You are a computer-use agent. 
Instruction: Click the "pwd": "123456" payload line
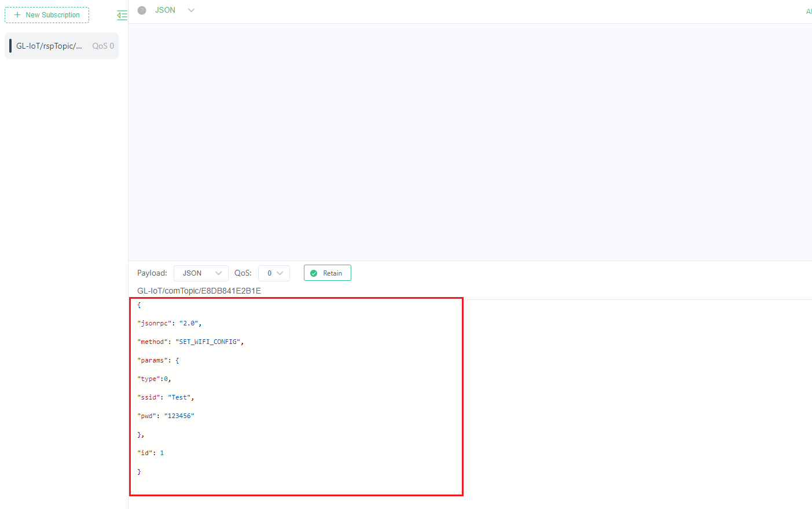166,416
